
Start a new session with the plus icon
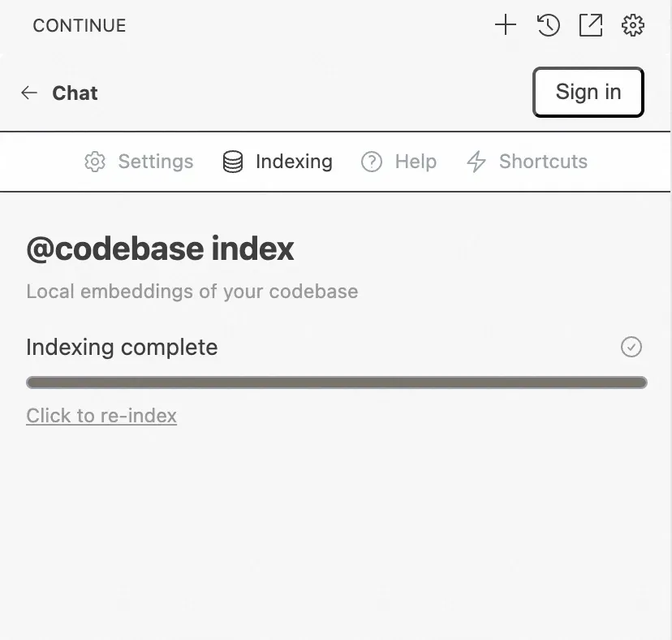point(505,25)
